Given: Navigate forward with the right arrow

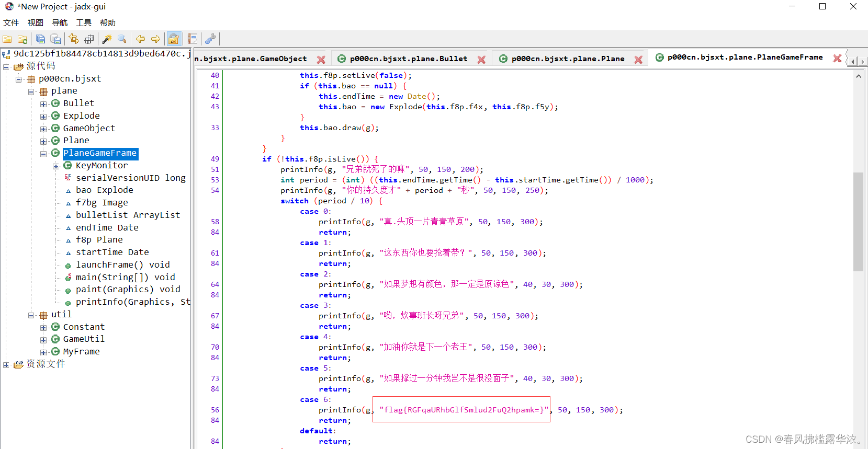Looking at the screenshot, I should click(155, 39).
